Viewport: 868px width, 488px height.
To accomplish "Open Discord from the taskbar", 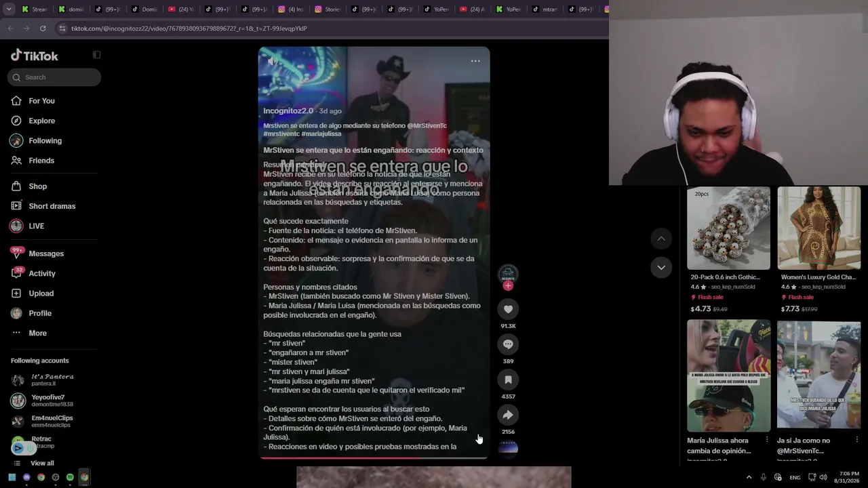I will point(26,477).
